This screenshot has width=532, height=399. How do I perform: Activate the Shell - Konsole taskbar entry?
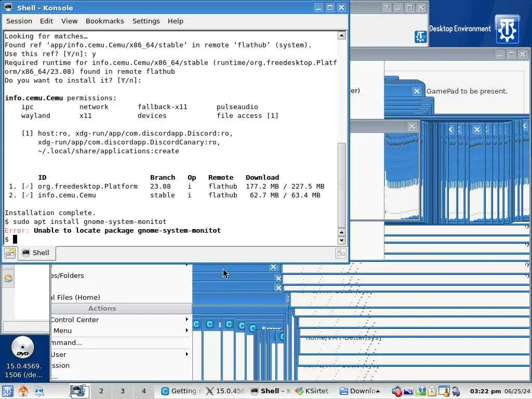(271, 391)
